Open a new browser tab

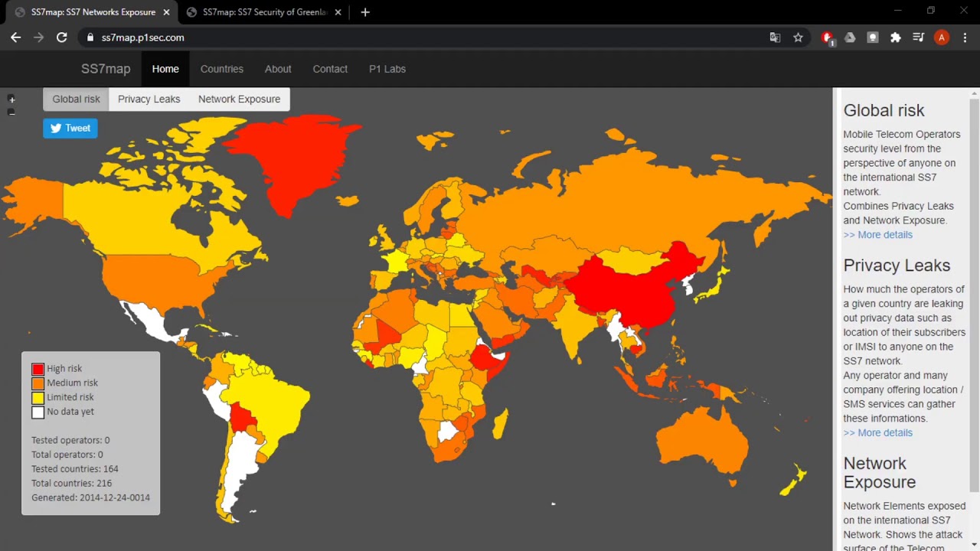point(365,12)
